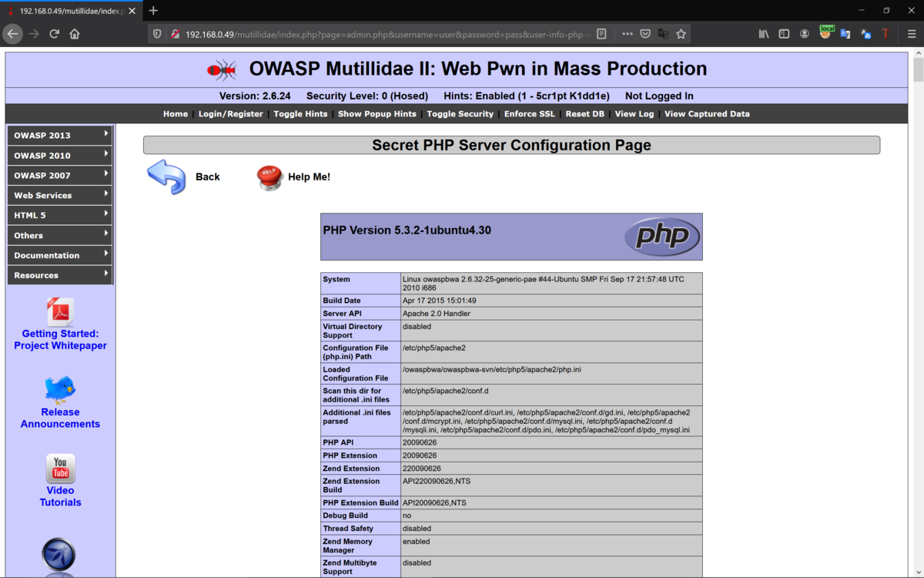Toggle the browser sidebar icon
Image resolution: width=924 pixels, height=578 pixels.
click(784, 34)
